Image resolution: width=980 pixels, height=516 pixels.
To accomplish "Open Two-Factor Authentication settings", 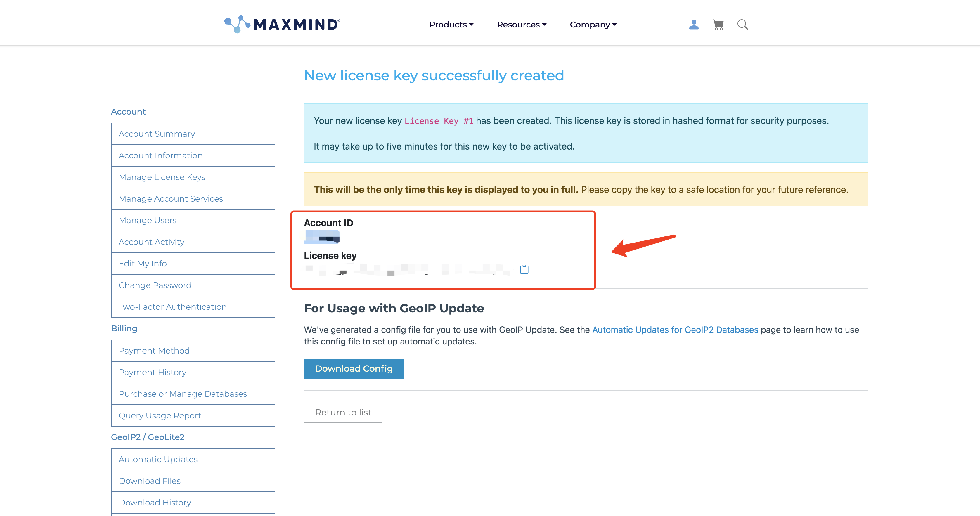I will [193, 307].
